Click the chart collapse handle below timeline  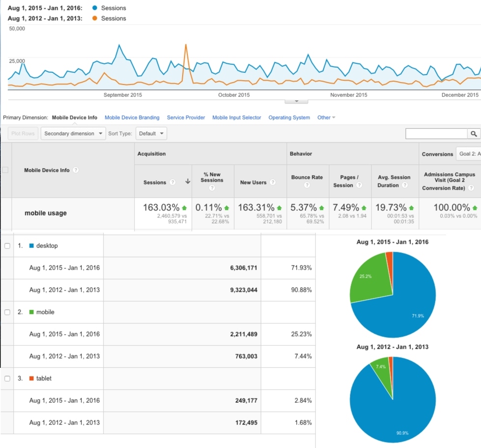pyautogui.click(x=296, y=101)
